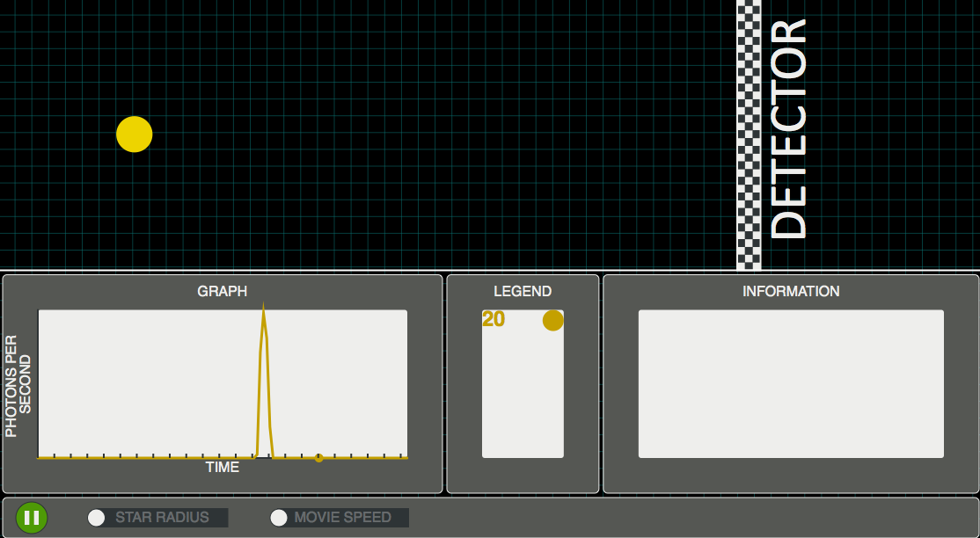The image size is (980, 538).
Task: Pause the simulation with the green button
Action: [x=32, y=518]
